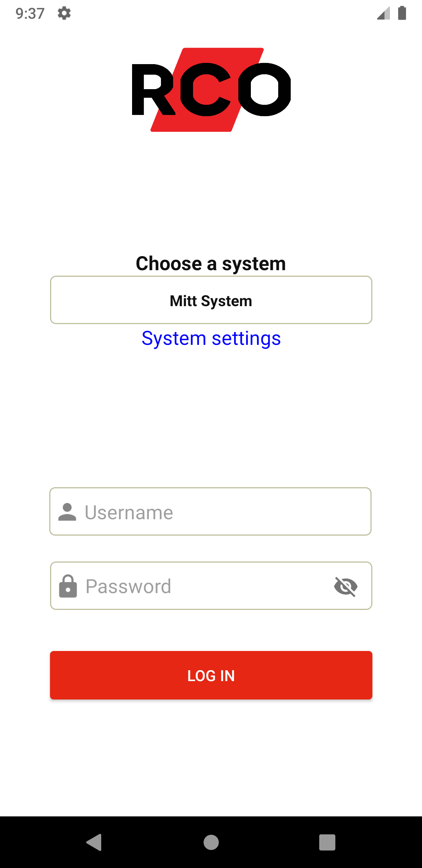Open the Mitt System selector
Screen dimensions: 422x868
pos(211,300)
